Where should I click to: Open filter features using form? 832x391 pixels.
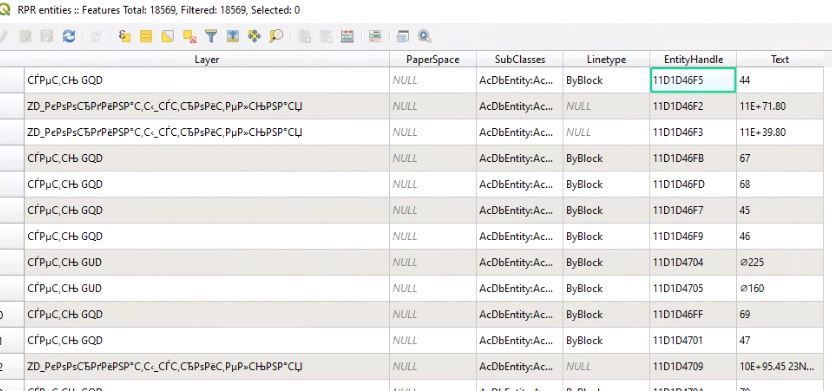211,36
